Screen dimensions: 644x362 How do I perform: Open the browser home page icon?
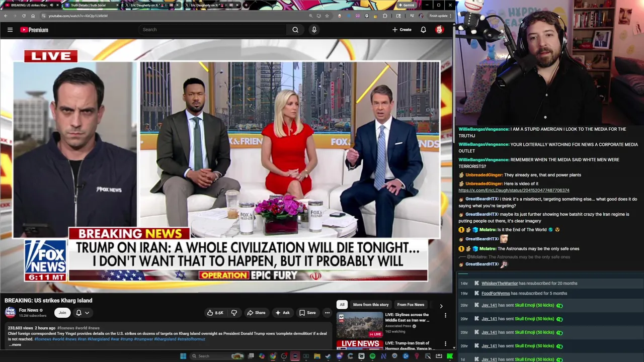33,16
